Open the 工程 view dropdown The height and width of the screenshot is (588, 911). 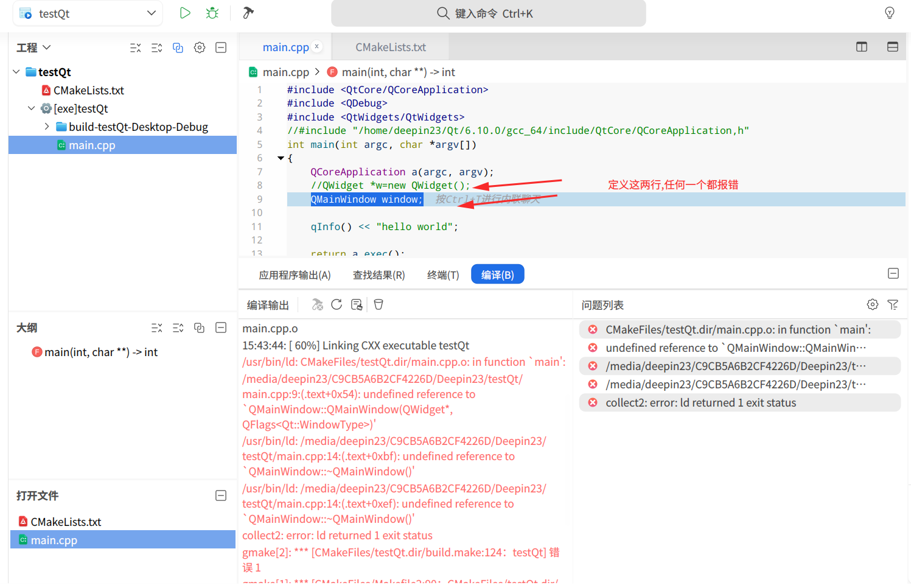coord(47,47)
